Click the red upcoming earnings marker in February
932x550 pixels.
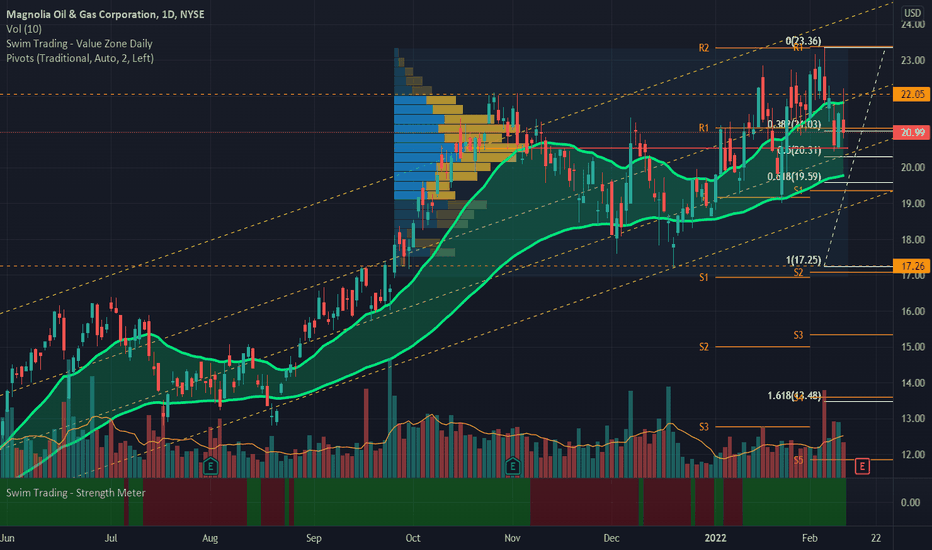(x=862, y=466)
